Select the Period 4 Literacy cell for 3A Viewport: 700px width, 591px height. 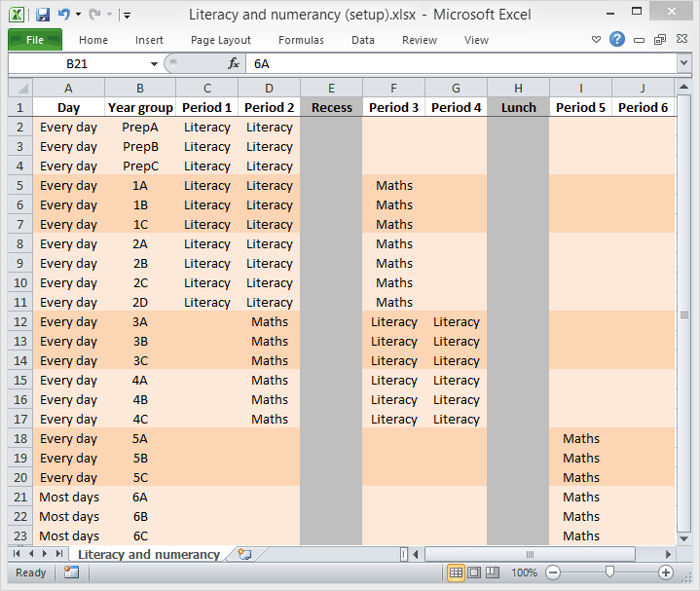[456, 322]
